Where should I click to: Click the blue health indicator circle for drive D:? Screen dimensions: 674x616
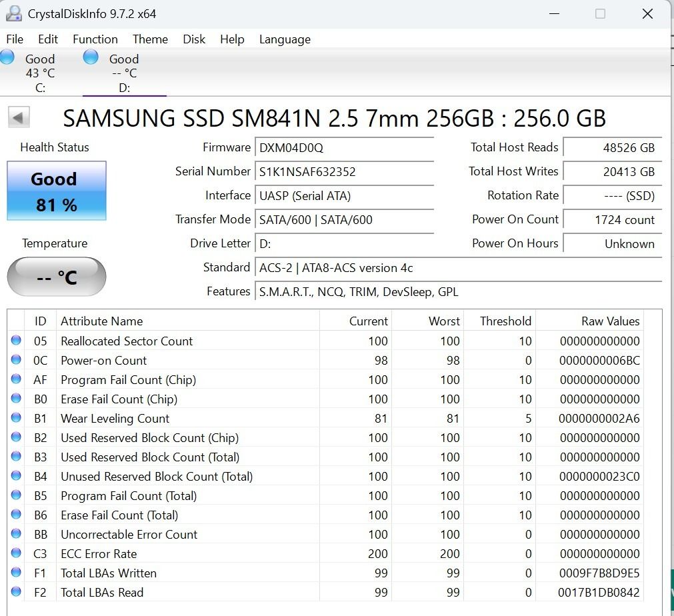coord(89,58)
